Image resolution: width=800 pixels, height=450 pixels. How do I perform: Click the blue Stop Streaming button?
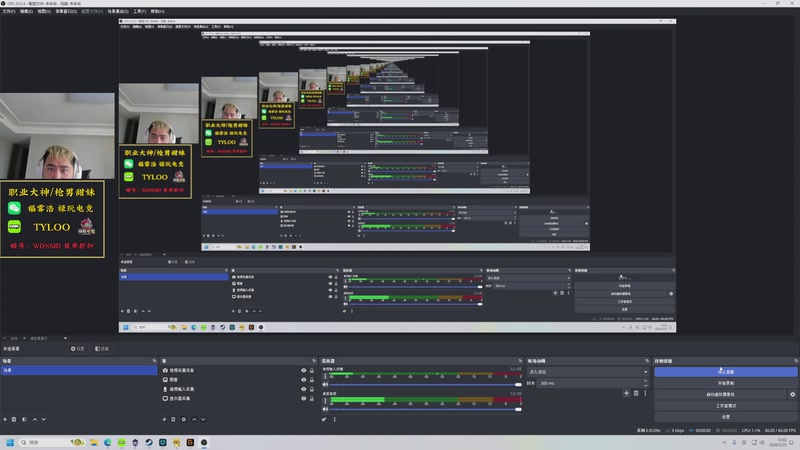pyautogui.click(x=726, y=372)
